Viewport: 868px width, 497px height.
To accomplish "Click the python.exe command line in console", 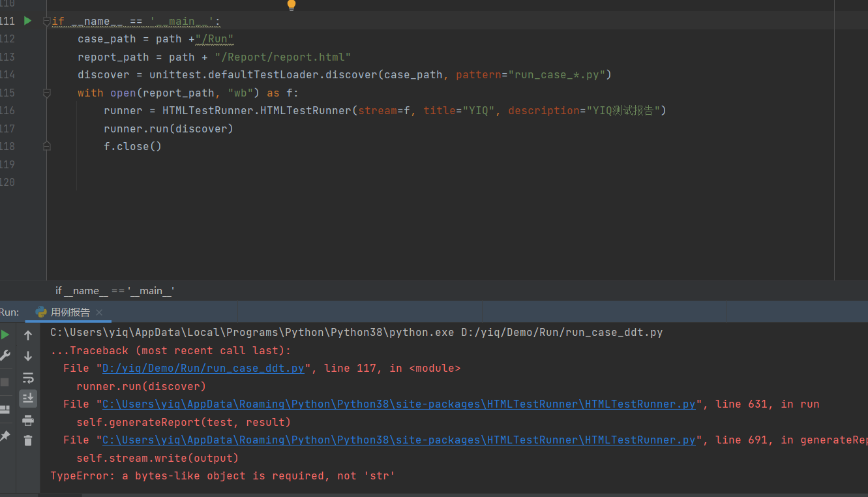I will pos(357,333).
